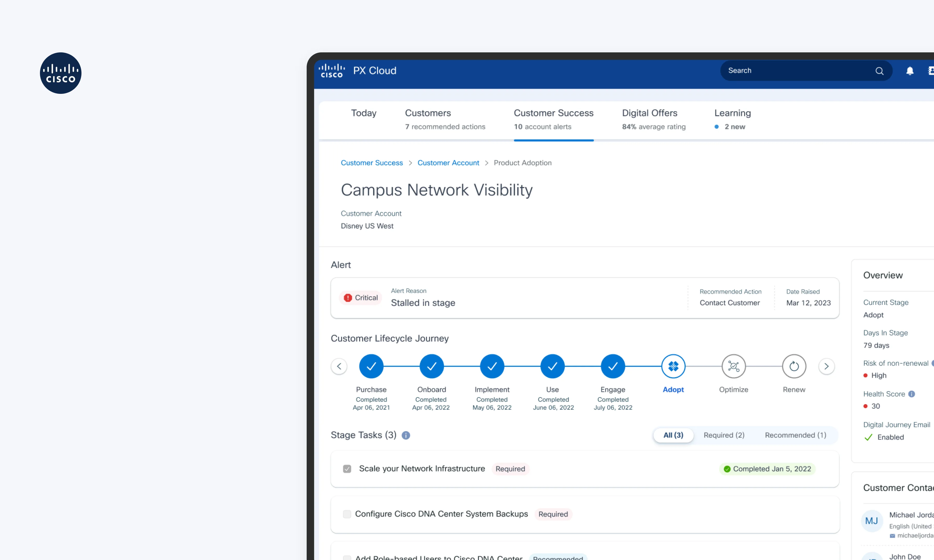Viewport: 934px width, 560px height.
Task: Click the Stage Tasks info icon
Action: point(406,436)
